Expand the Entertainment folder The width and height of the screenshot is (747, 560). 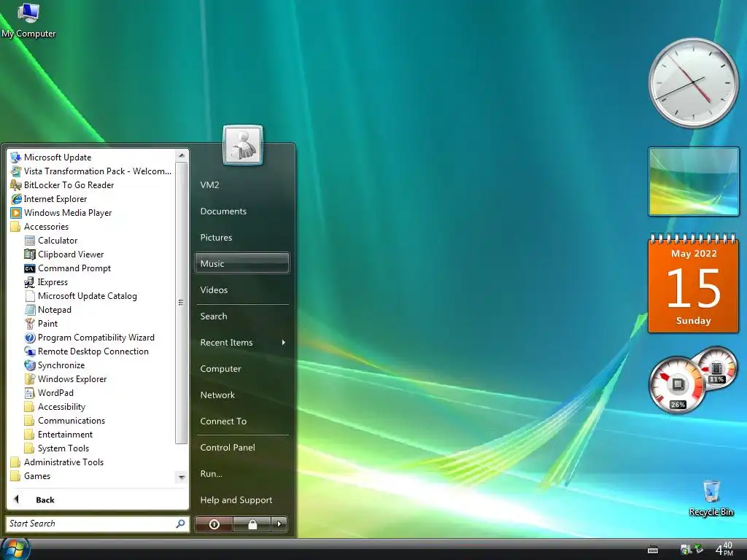click(58, 435)
